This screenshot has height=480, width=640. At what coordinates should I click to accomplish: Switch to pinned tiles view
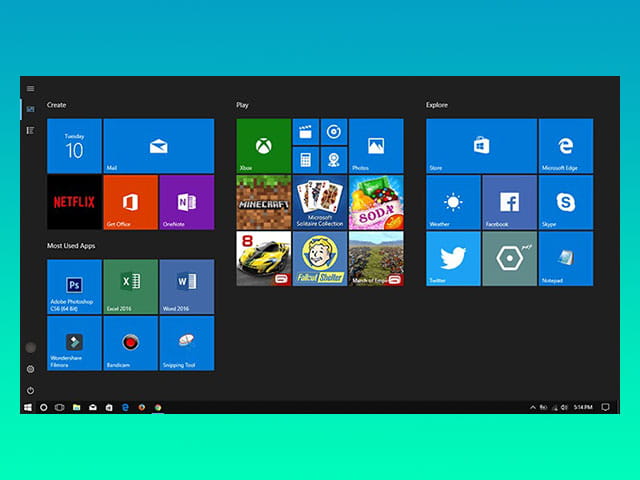31,109
